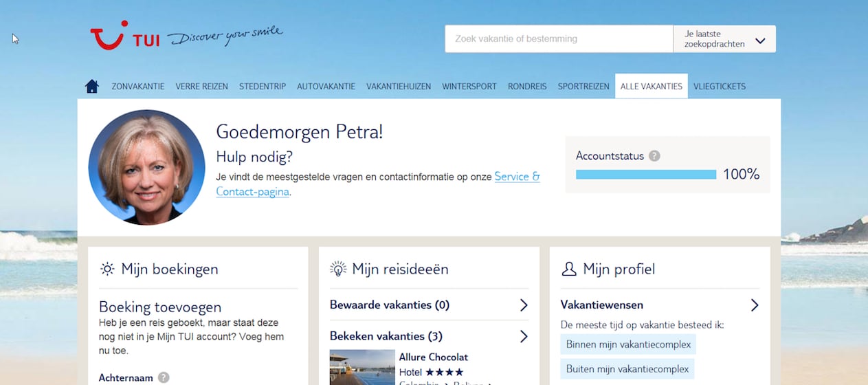
Task: Open the Vliegtickets menu
Action: point(720,87)
